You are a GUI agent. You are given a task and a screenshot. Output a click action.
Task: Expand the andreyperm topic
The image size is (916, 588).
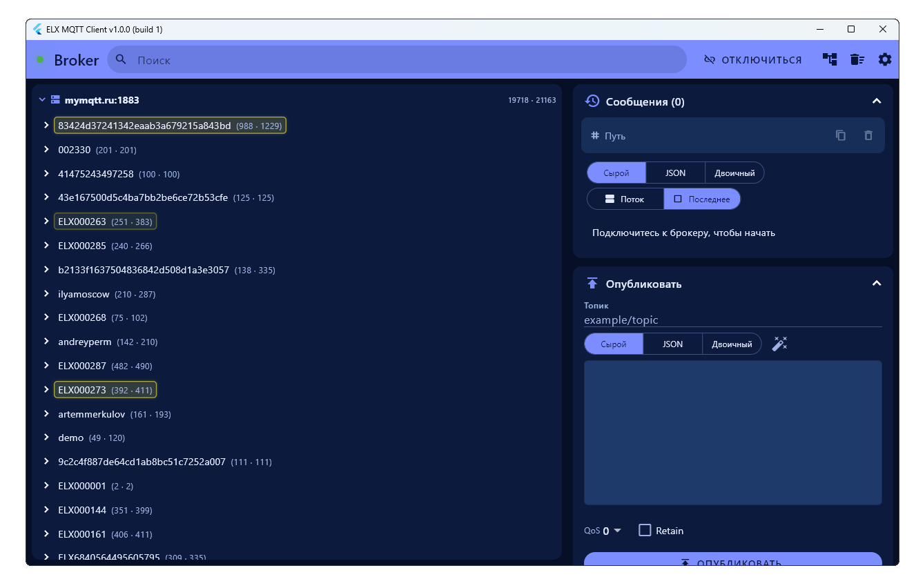click(46, 342)
